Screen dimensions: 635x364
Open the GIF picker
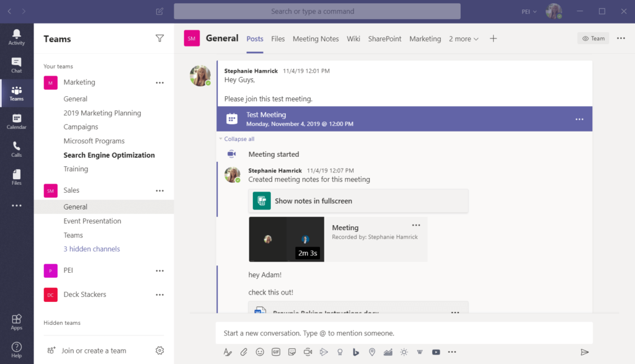pyautogui.click(x=276, y=352)
